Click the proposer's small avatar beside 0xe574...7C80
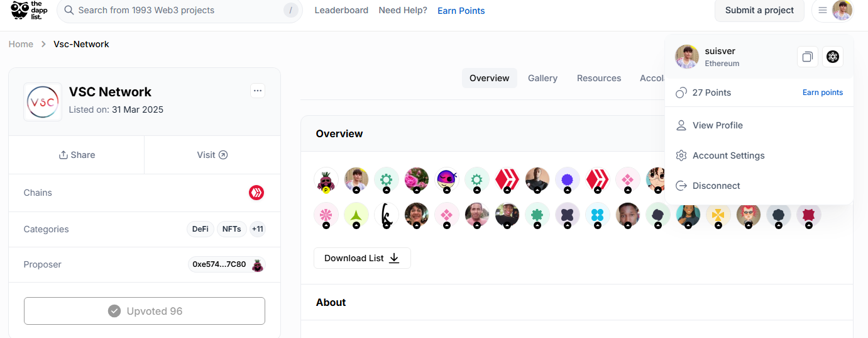The height and width of the screenshot is (338, 868). pyautogui.click(x=258, y=264)
